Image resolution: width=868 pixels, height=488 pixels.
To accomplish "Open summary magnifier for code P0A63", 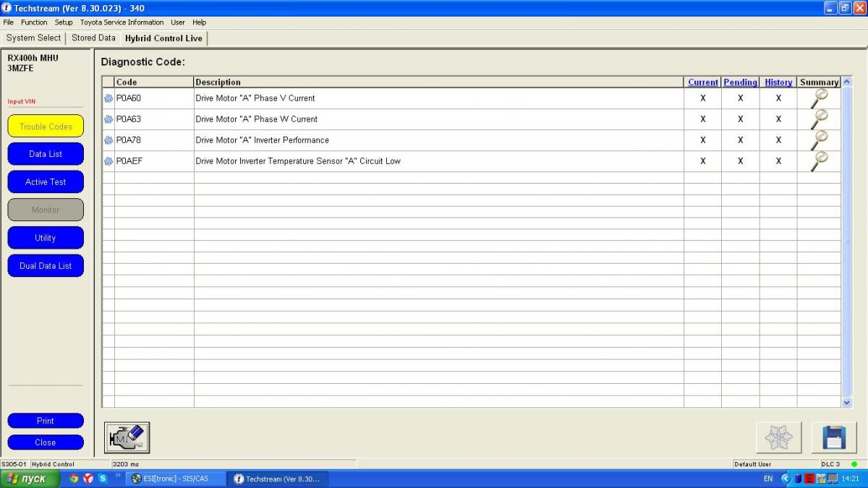I will pos(819,119).
